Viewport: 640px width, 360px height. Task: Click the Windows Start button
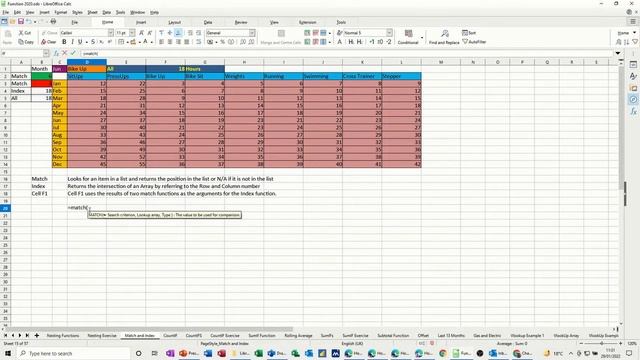point(7,353)
